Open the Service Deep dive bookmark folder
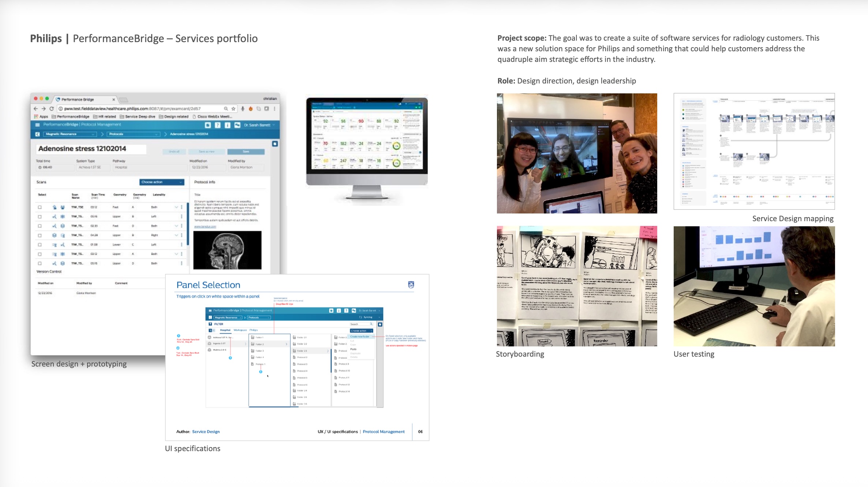 click(x=138, y=116)
